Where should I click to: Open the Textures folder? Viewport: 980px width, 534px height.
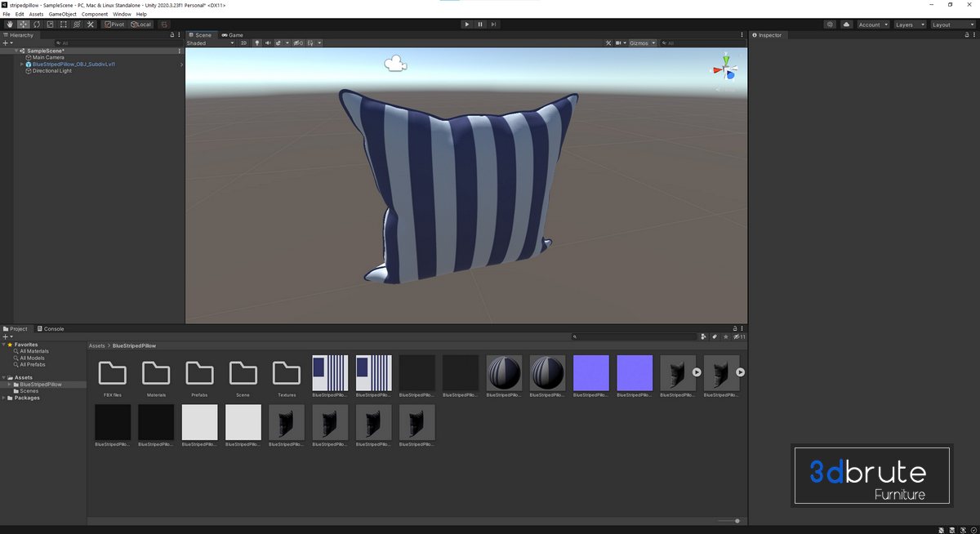(x=286, y=374)
